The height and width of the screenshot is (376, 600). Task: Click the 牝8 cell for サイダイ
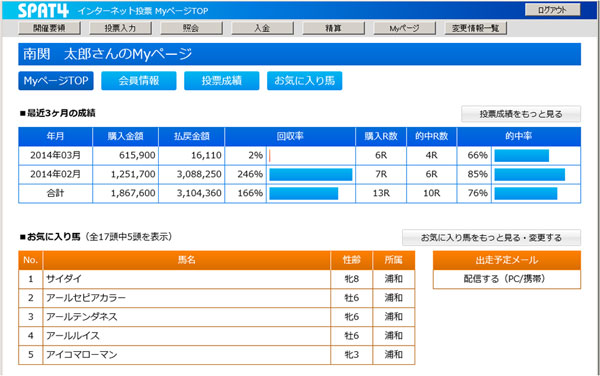click(352, 279)
